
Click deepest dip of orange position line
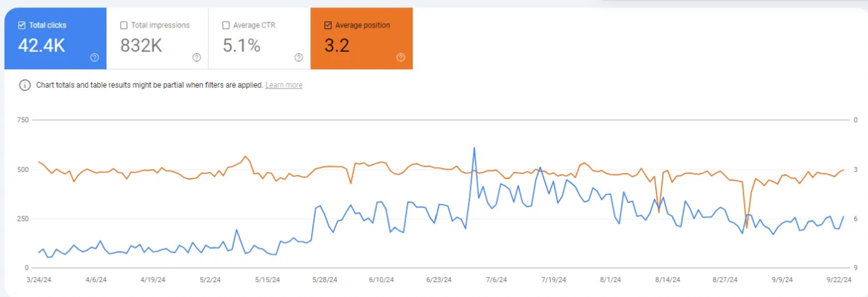pos(746,227)
